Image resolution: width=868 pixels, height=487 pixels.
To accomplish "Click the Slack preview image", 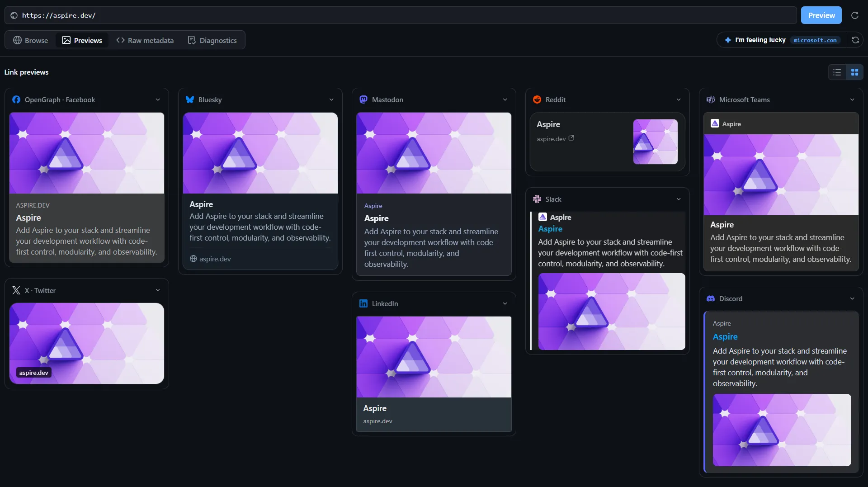I will click(612, 311).
